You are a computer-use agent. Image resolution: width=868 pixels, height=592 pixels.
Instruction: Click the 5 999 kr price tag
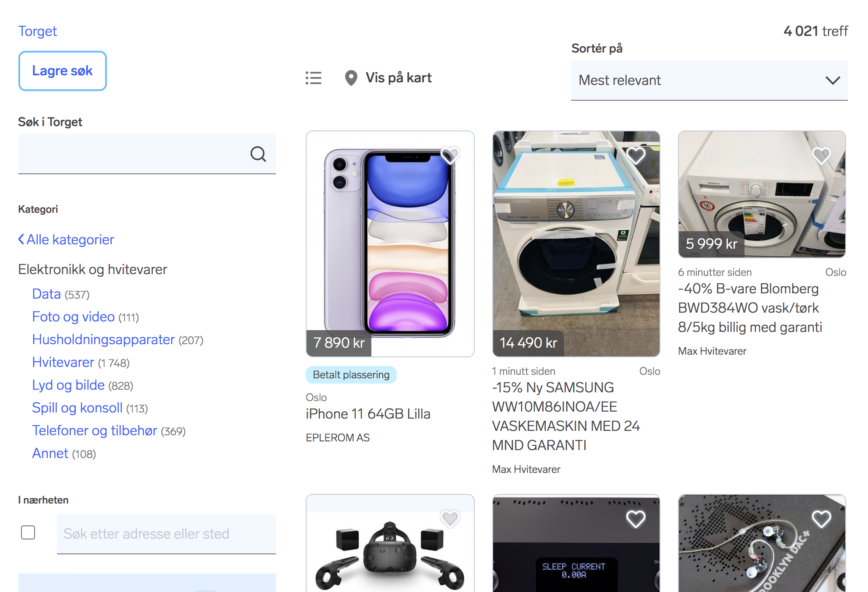pyautogui.click(x=711, y=244)
